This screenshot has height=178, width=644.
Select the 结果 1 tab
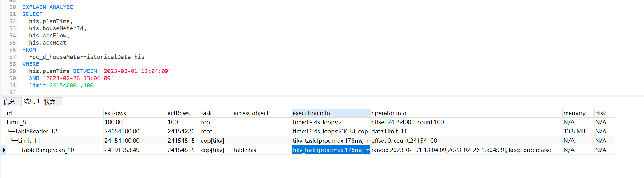[x=31, y=102]
